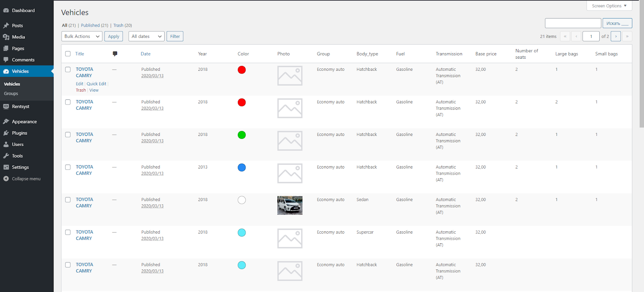Open the Published (21) filter link
Screen dimensions: 644x292
coord(95,25)
